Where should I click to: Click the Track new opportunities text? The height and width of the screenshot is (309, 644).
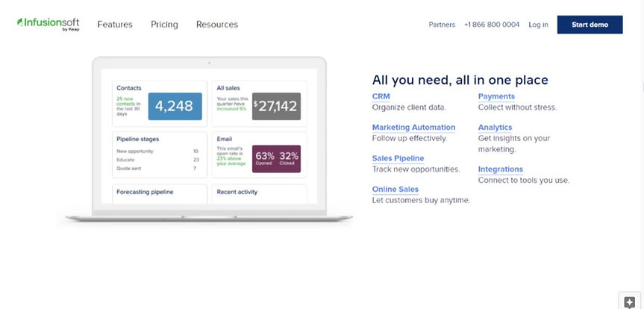point(416,169)
